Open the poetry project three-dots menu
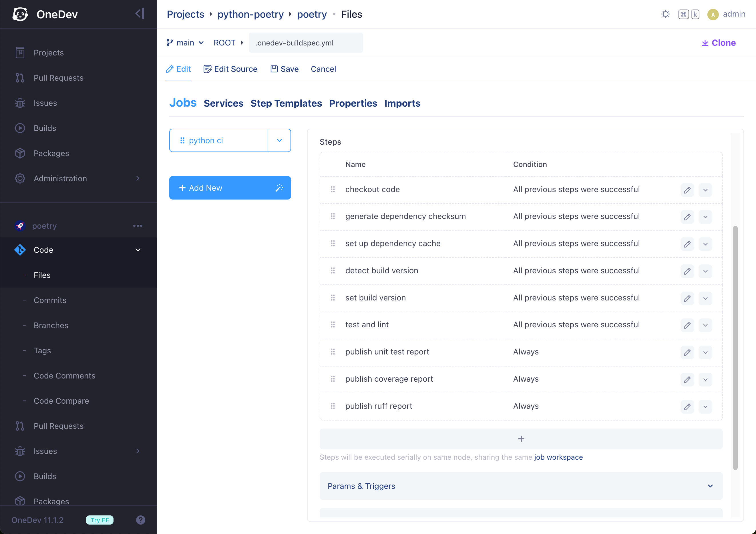This screenshot has height=534, width=756. point(138,226)
